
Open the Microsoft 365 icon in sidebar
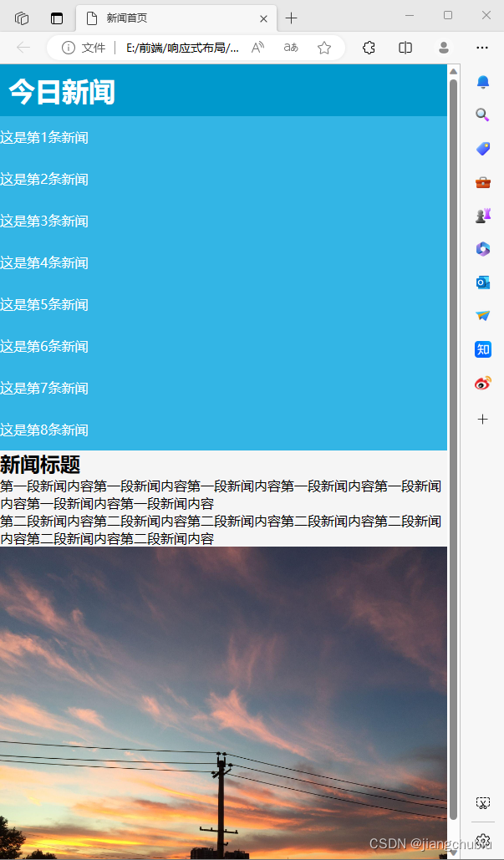pos(482,249)
